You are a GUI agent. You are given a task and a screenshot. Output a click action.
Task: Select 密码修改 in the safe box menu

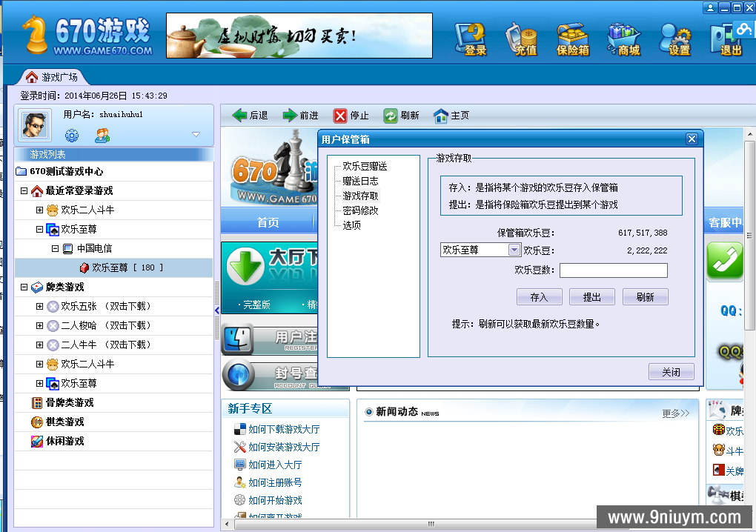360,210
